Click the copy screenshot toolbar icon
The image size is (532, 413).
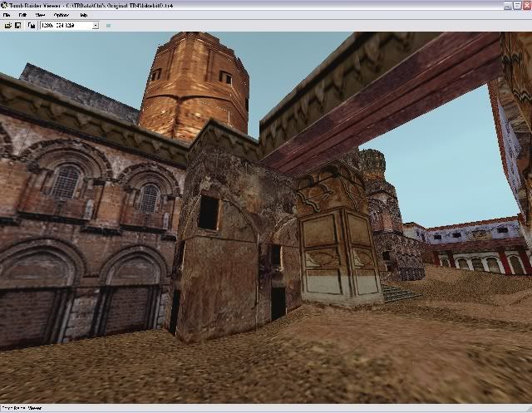point(32,26)
